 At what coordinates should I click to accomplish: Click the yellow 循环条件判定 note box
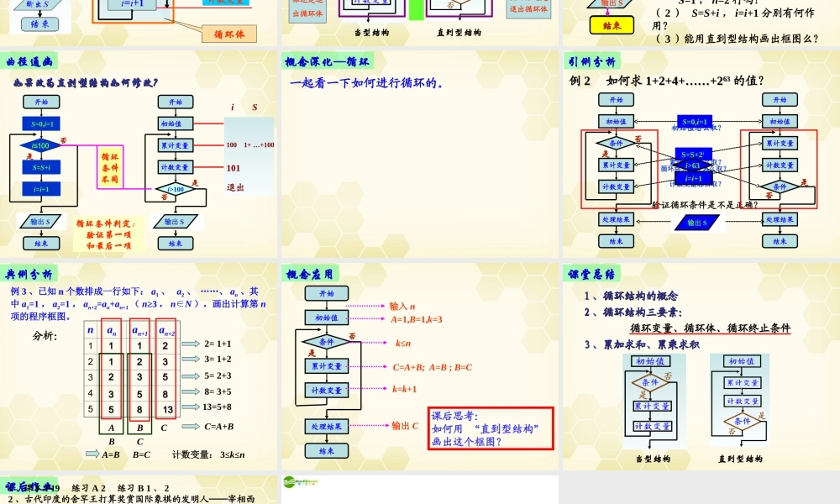click(108, 234)
